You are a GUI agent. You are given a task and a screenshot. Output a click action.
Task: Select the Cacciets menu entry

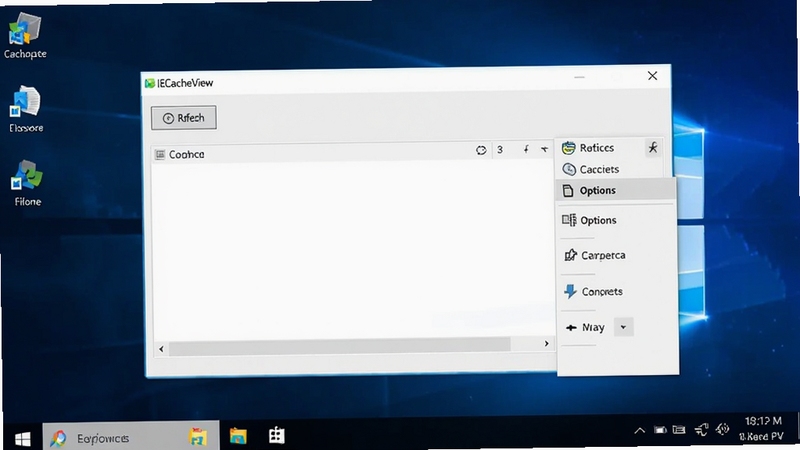click(x=599, y=169)
